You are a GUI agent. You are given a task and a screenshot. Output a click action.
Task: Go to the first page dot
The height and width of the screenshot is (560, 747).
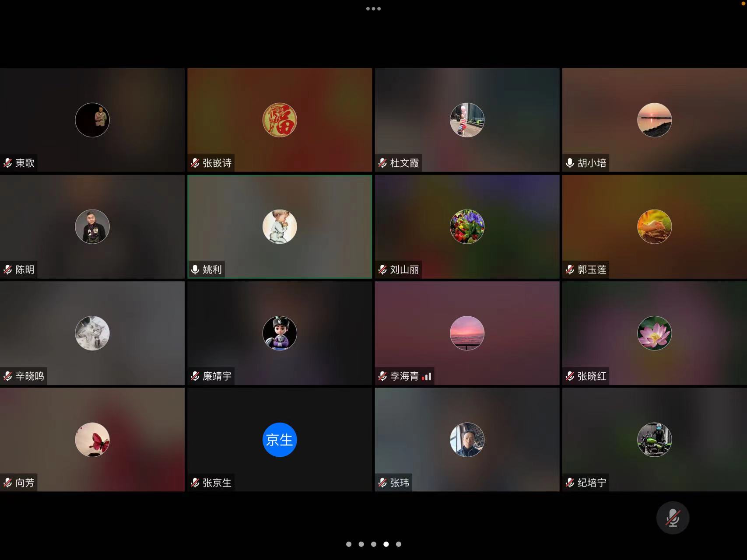[x=349, y=544]
